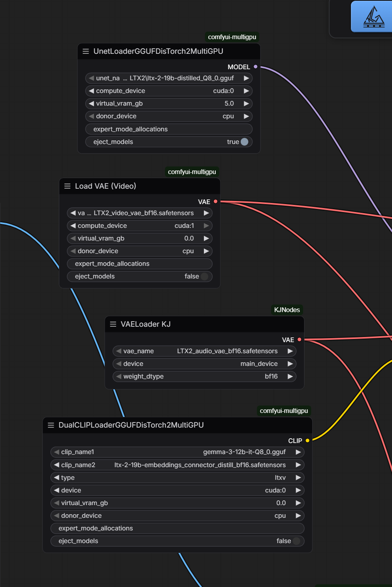392x587 pixels.
Task: Open donor_device cpu combo in Unet loader
Action: coord(169,116)
